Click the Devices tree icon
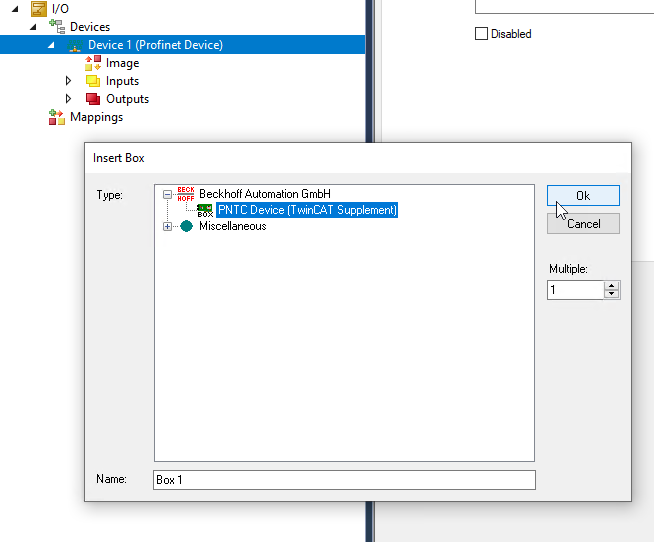The width and height of the screenshot is (654, 542). (57, 27)
